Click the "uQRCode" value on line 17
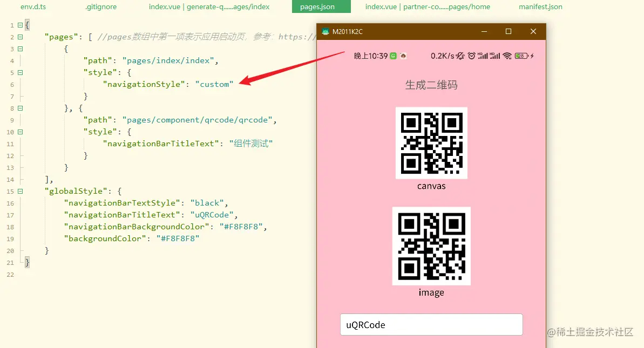 (212, 215)
